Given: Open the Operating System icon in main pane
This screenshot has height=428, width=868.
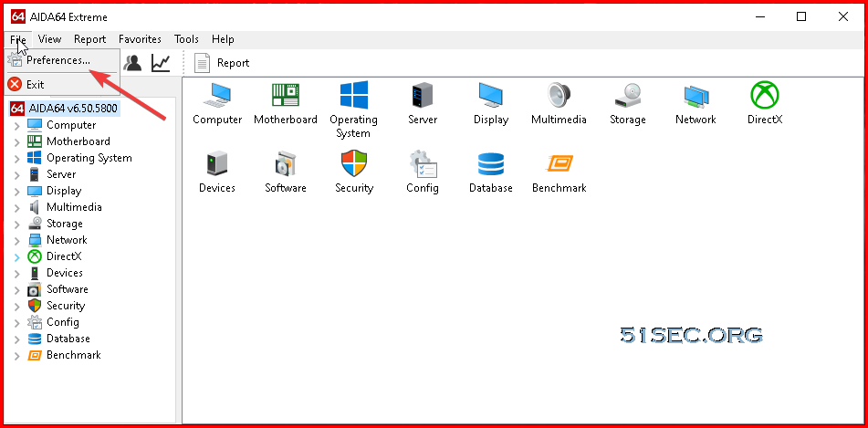Looking at the screenshot, I should pos(354,95).
